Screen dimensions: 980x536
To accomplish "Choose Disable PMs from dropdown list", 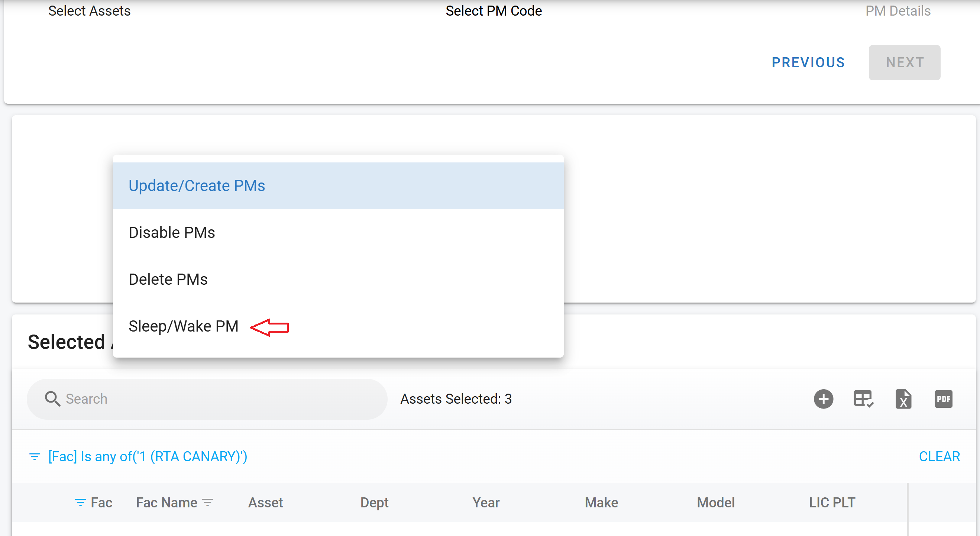I will pos(172,232).
